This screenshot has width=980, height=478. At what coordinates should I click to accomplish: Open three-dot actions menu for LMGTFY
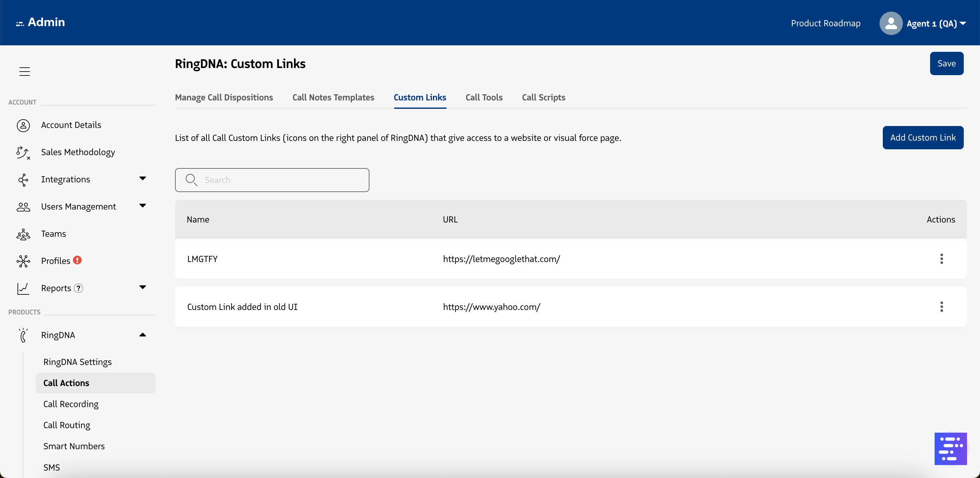(941, 259)
